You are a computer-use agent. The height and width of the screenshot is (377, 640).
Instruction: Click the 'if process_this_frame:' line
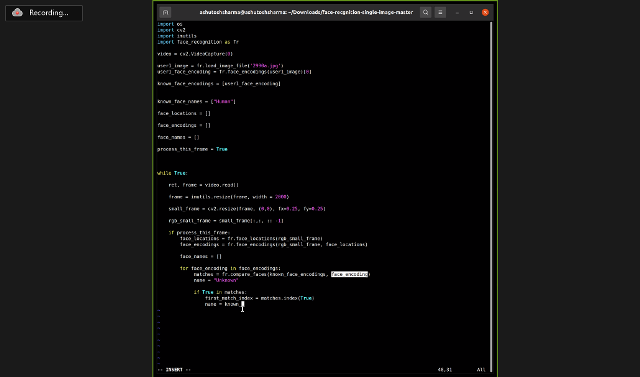point(199,233)
